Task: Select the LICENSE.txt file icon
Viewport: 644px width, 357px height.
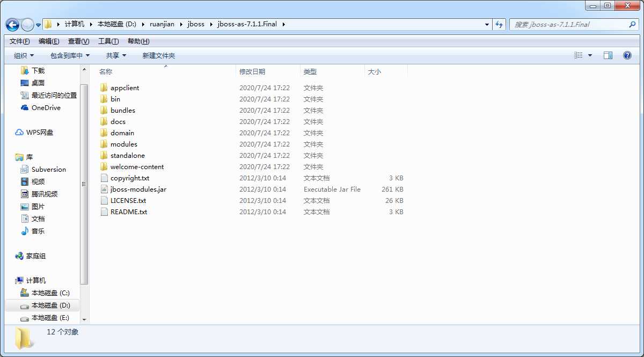Action: (104, 200)
